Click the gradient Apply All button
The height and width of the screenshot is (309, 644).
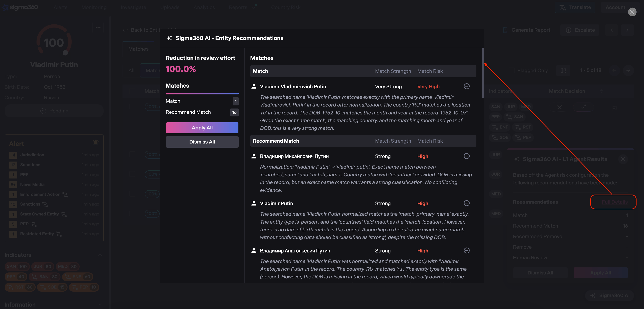[x=202, y=128]
